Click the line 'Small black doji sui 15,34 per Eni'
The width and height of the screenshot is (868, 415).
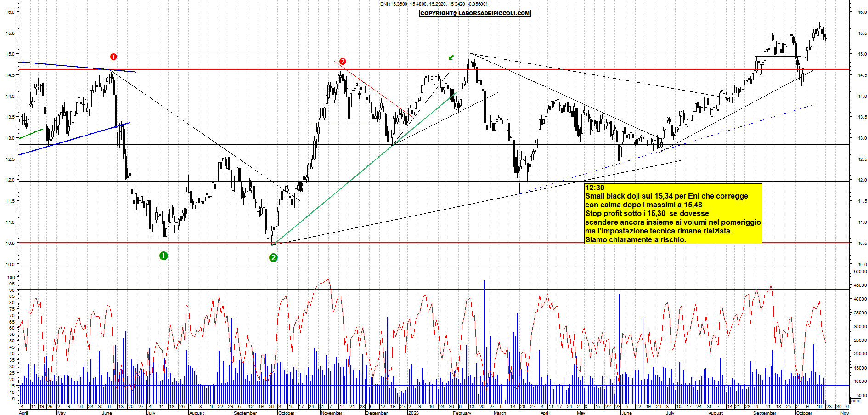pos(667,196)
